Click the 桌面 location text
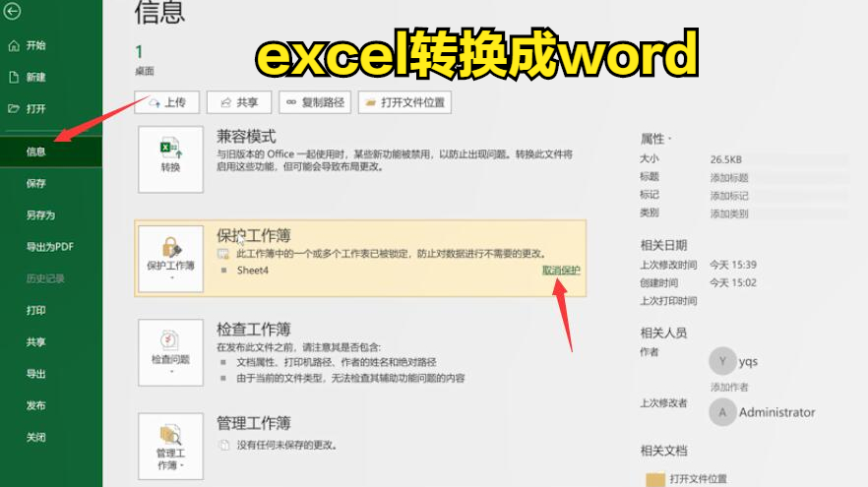The width and height of the screenshot is (868, 487). (145, 71)
